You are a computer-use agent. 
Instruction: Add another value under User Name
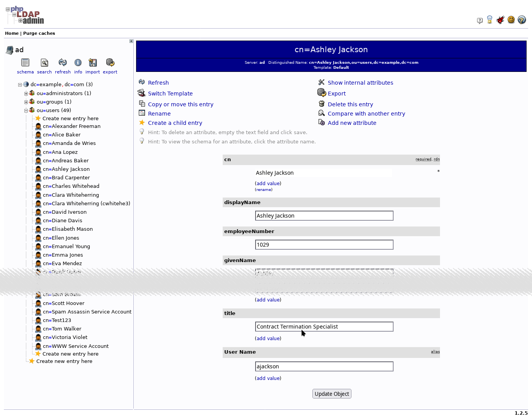tap(268, 378)
